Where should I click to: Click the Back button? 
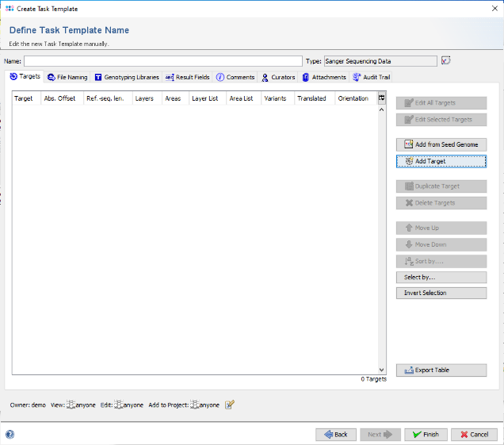coord(336,435)
